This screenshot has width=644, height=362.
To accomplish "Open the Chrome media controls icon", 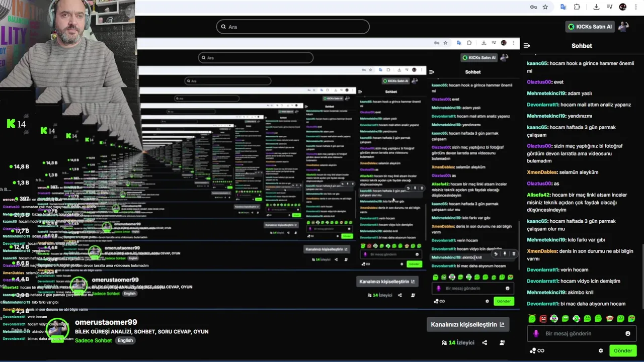I will (609, 7).
